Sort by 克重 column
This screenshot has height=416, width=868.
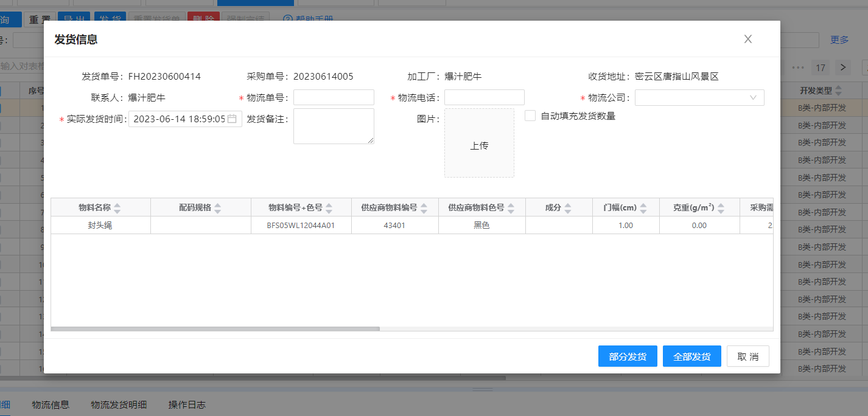(721, 208)
